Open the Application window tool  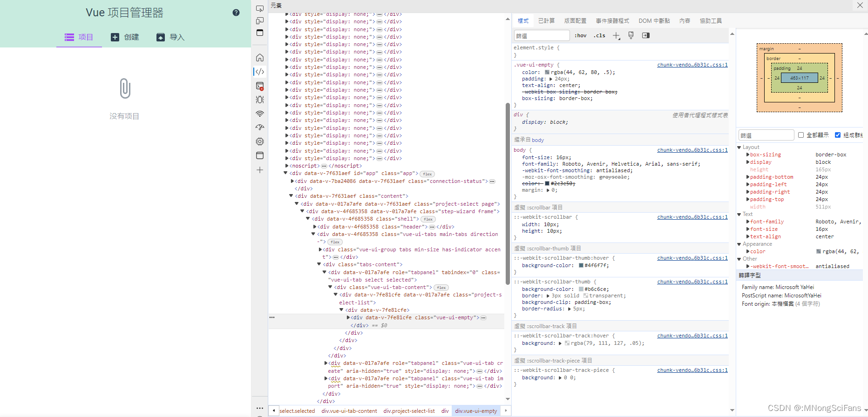point(260,155)
